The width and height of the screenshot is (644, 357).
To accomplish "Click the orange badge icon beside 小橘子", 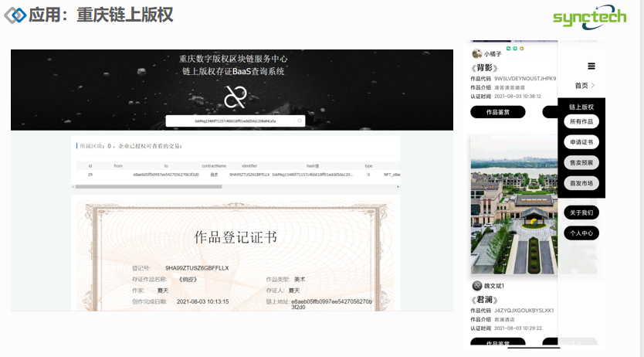I will (521, 49).
